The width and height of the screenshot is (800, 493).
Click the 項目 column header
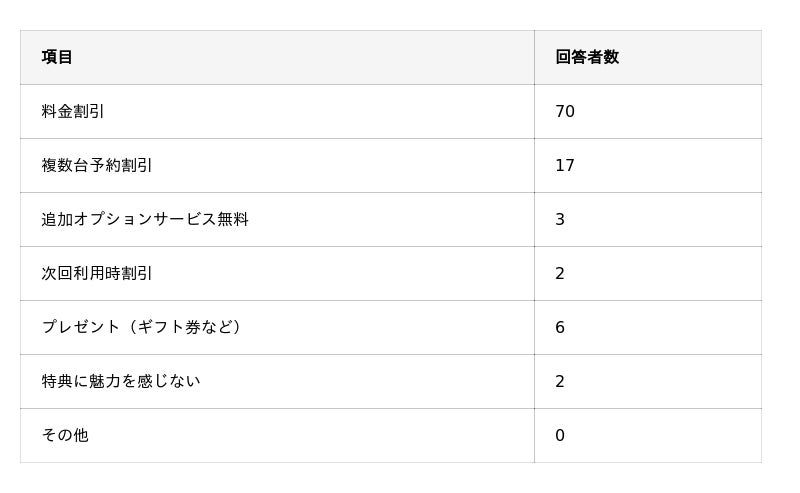point(57,57)
